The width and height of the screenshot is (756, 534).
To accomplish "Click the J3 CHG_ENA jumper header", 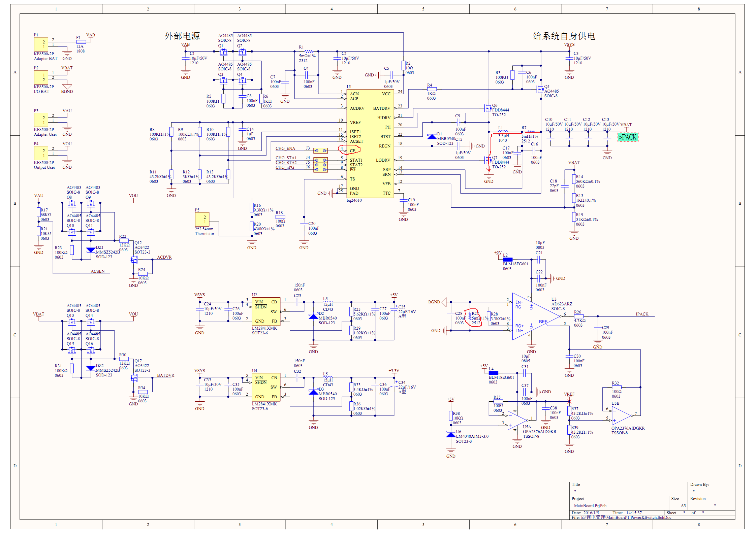I will [320, 151].
